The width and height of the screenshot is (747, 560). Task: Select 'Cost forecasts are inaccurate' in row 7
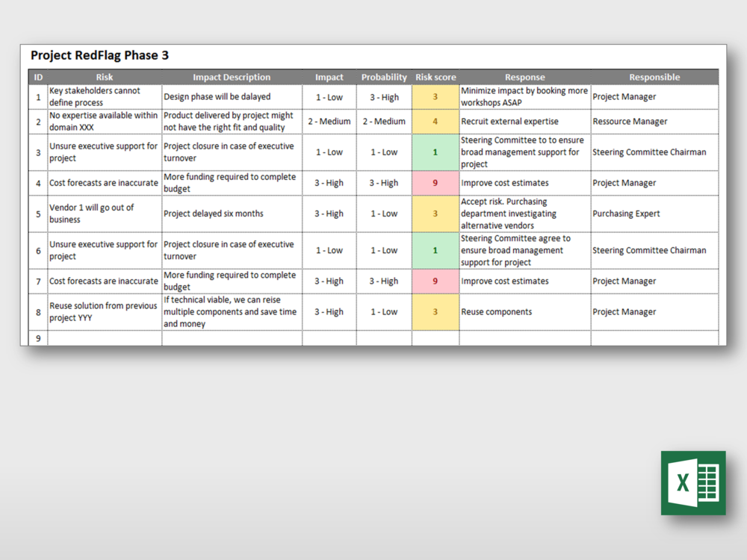tap(105, 281)
